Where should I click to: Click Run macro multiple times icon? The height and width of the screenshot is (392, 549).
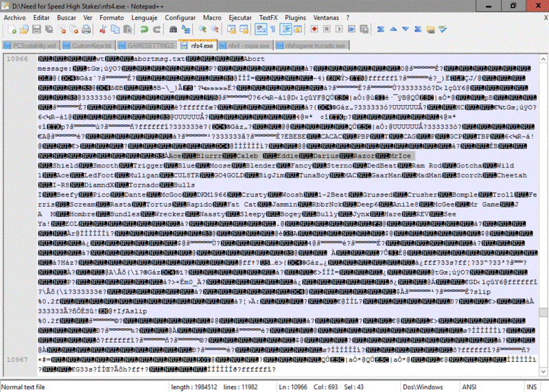click(x=351, y=30)
